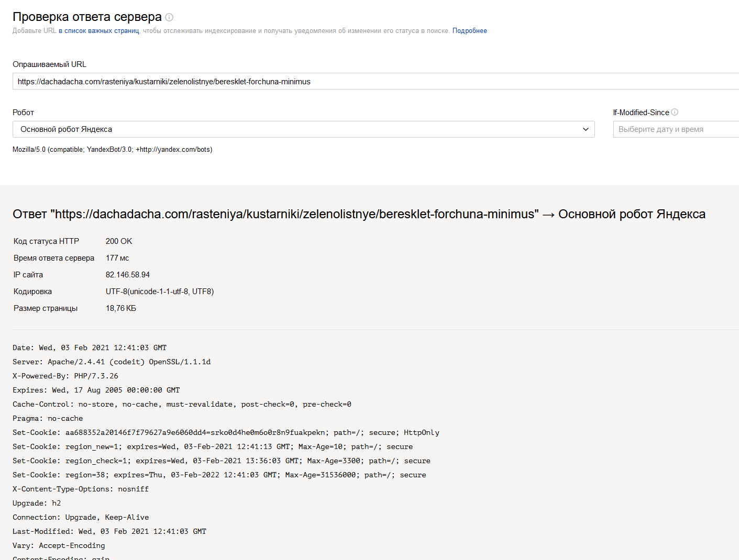Click the UTF-8 encoding value
The height and width of the screenshot is (560, 739).
tap(160, 292)
